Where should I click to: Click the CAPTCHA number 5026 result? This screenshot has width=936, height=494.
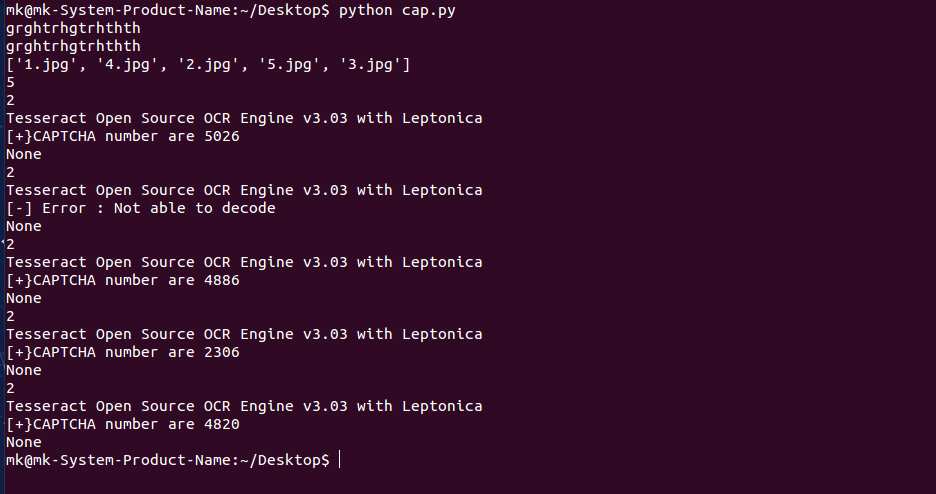(221, 137)
